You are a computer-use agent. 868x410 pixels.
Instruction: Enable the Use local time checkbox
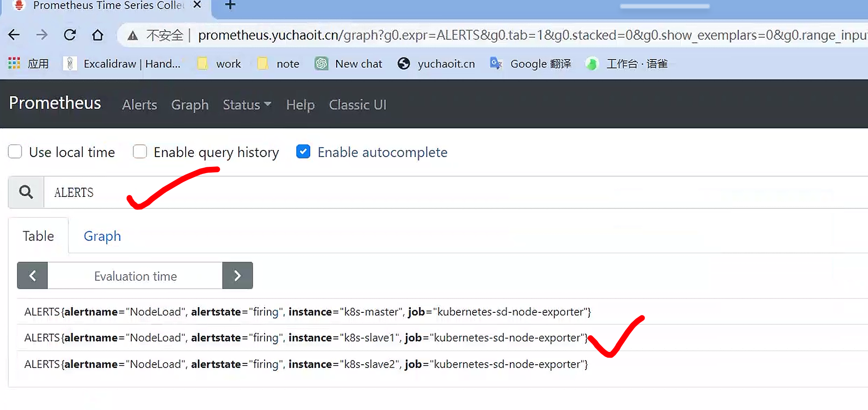(15, 152)
